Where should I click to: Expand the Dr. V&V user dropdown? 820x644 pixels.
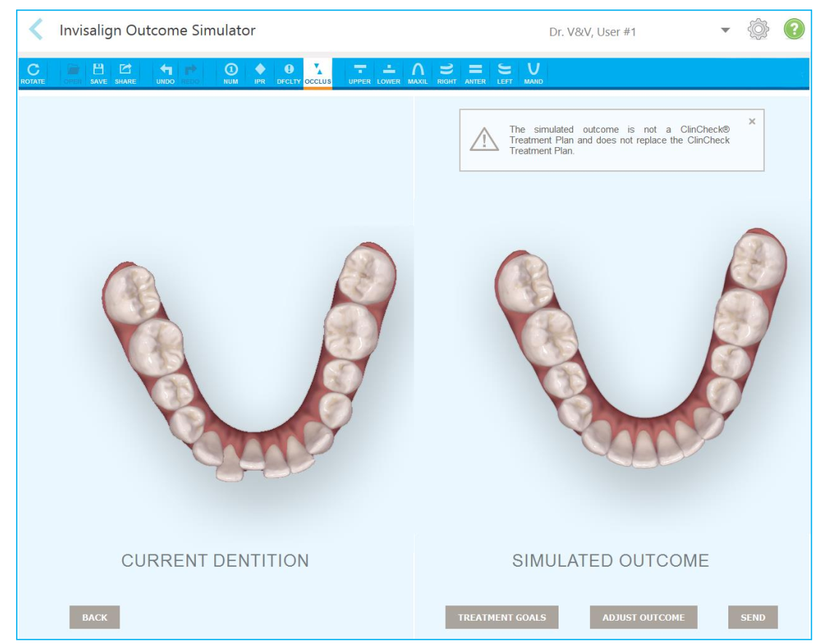click(x=725, y=31)
